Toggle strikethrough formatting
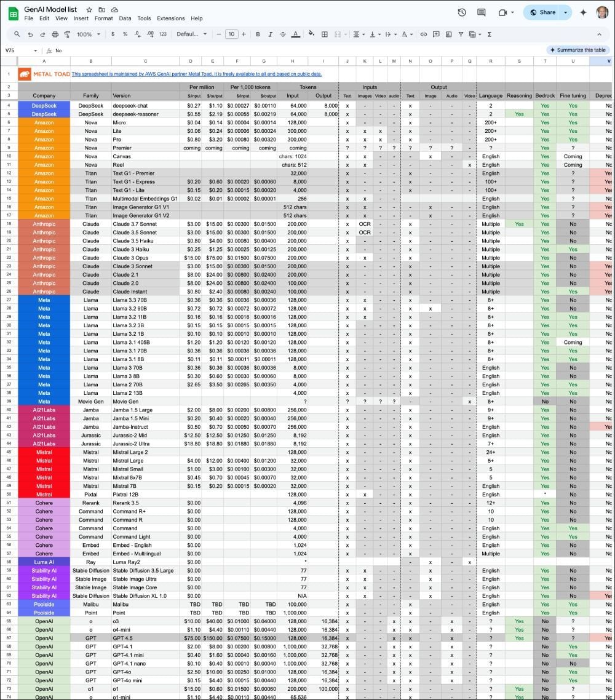This screenshot has height=700, width=615. 282,34
